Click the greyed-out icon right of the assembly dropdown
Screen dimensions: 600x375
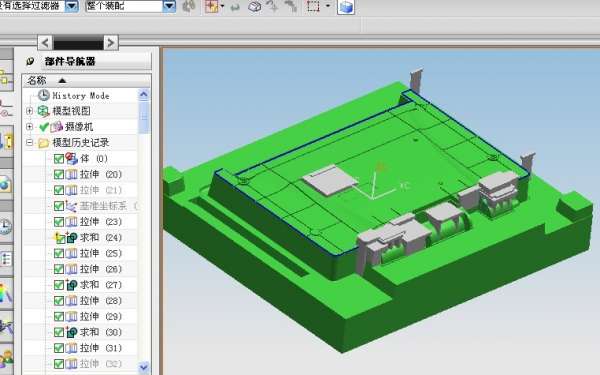click(189, 6)
